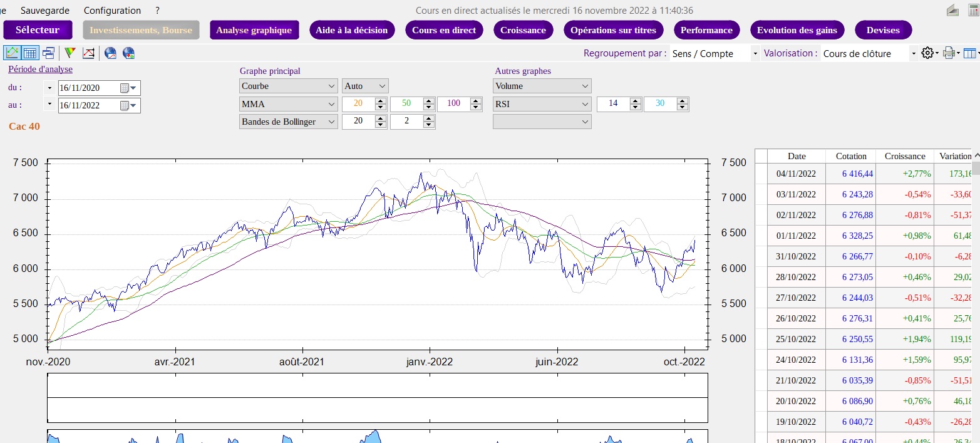This screenshot has width=980, height=443.
Task: Click the 'Cours en direct' button
Action: click(444, 30)
